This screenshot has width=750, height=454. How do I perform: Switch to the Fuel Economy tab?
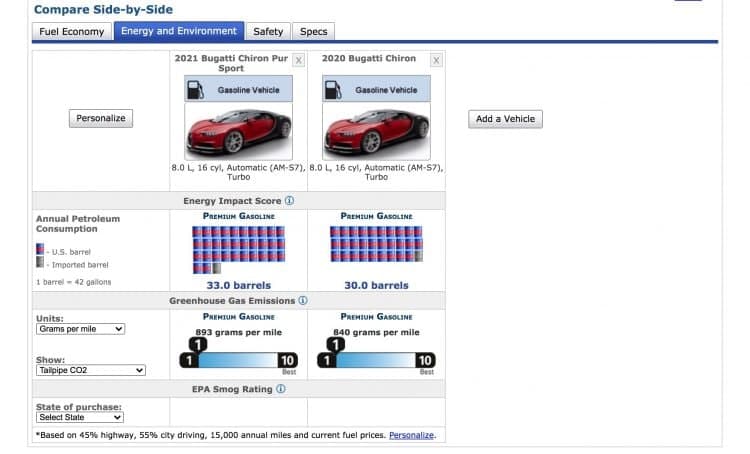click(71, 31)
